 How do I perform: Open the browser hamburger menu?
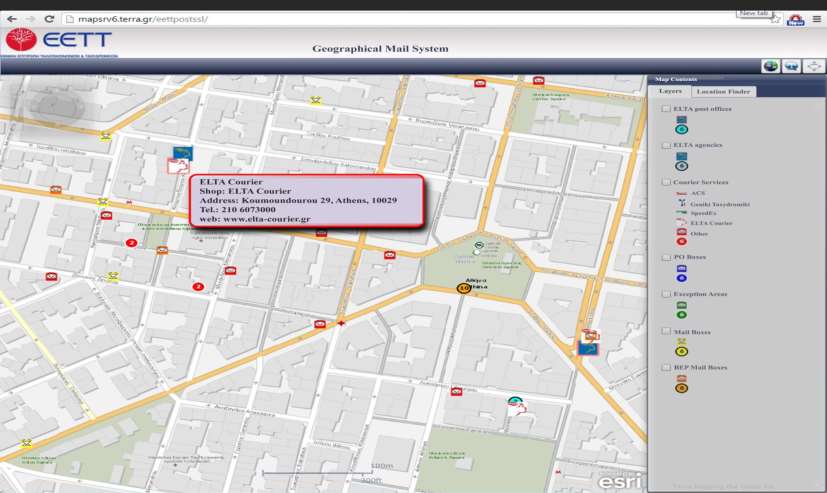[x=816, y=20]
